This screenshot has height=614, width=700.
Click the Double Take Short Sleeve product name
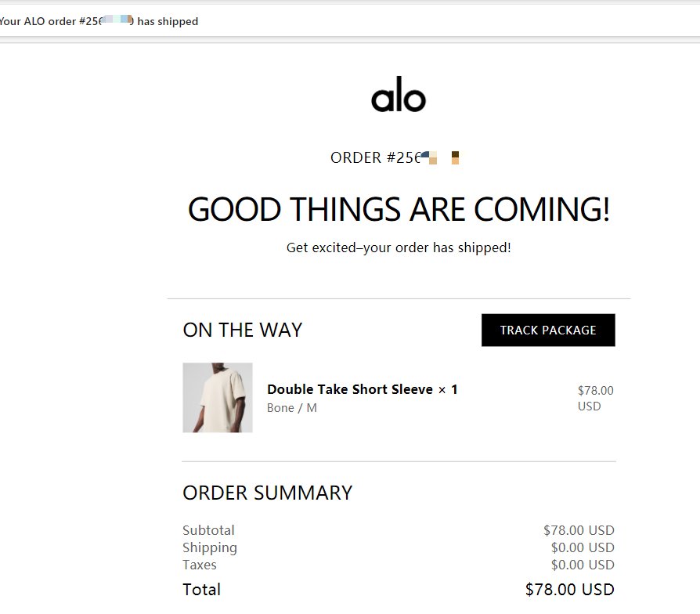(350, 389)
